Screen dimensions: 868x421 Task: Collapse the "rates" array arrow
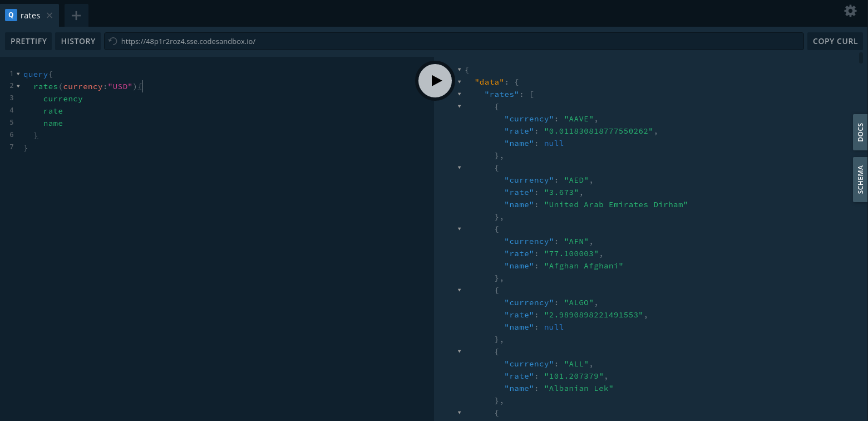(x=459, y=94)
